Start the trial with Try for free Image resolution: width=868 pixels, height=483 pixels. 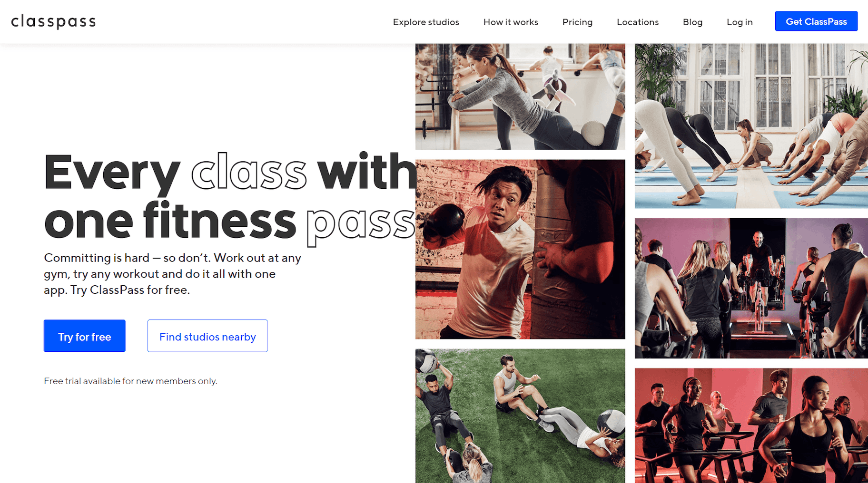(x=85, y=336)
